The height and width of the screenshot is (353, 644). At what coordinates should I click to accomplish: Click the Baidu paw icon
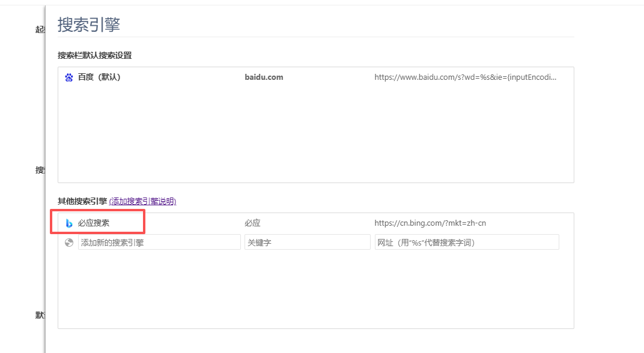[x=68, y=77]
